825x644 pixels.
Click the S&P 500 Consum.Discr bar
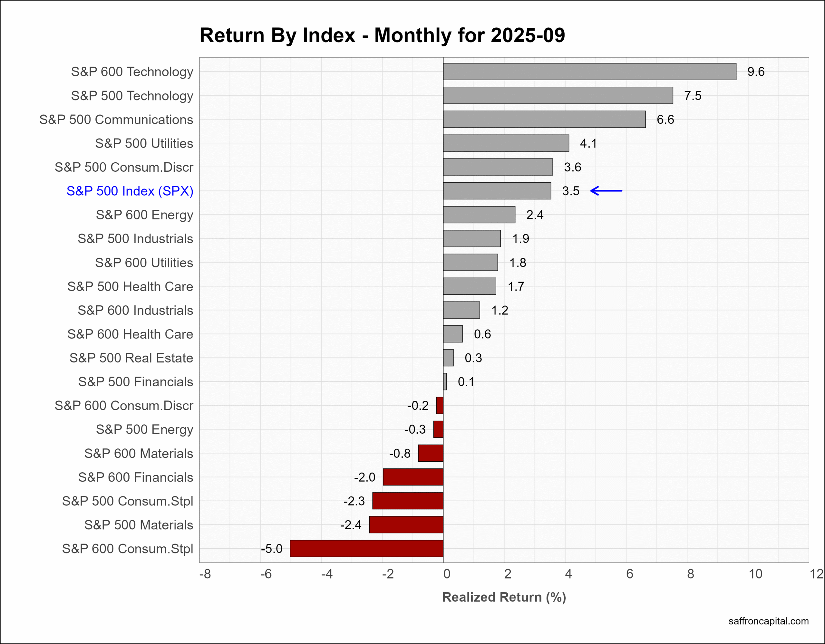point(498,167)
